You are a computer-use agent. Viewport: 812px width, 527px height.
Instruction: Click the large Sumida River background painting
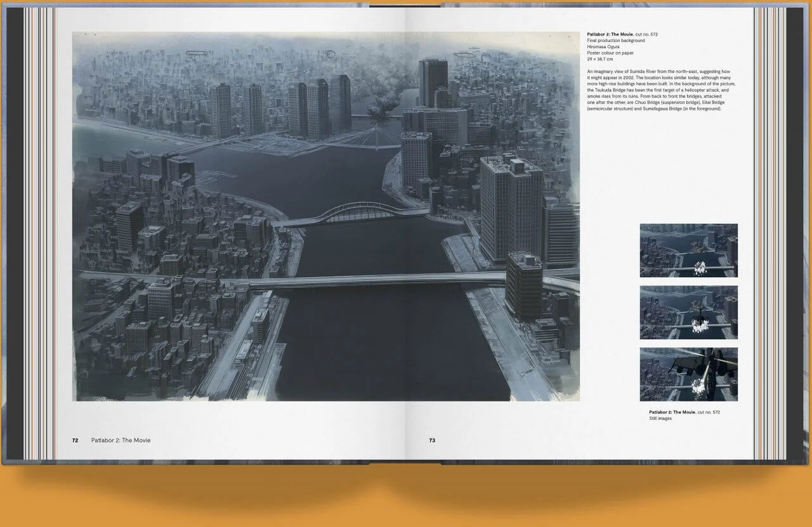(326, 217)
